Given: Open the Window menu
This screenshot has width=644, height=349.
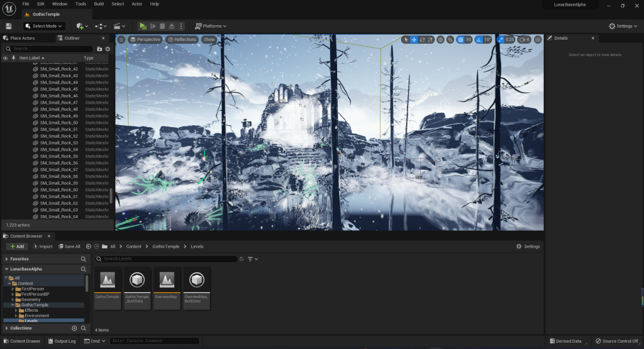Looking at the screenshot, I should point(60,4).
